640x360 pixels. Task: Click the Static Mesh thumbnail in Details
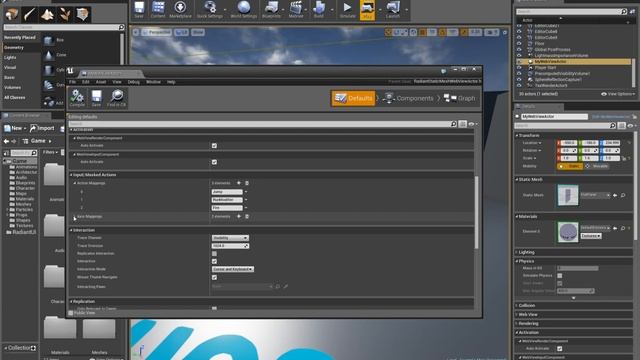(568, 195)
